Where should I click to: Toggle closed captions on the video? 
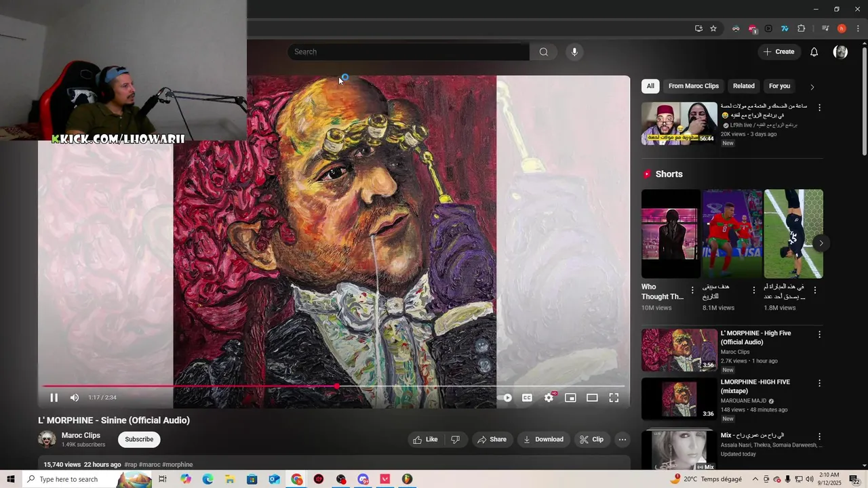click(x=527, y=398)
